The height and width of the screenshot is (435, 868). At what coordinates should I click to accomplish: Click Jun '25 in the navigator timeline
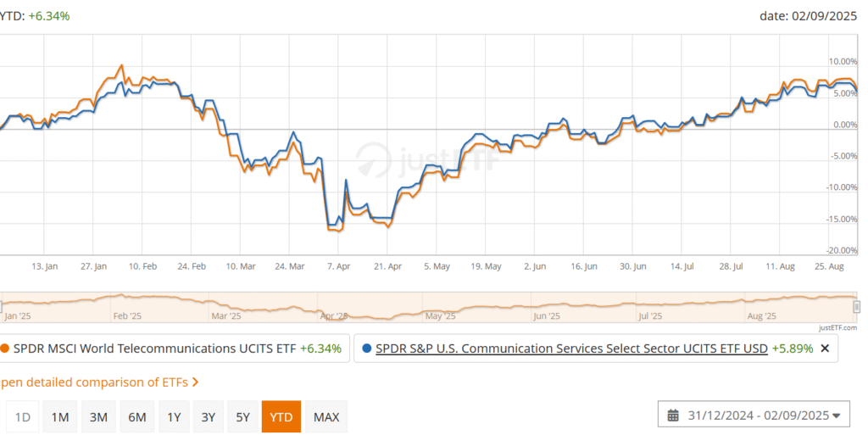547,316
